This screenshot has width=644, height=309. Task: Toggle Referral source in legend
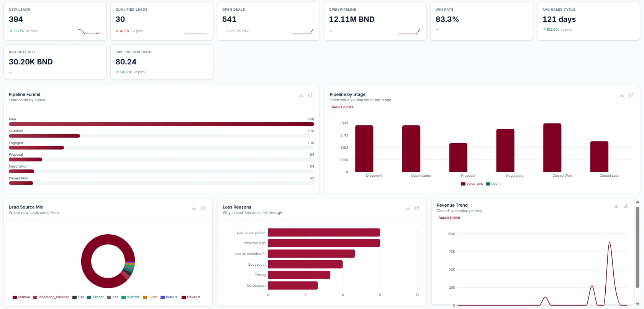point(169,297)
